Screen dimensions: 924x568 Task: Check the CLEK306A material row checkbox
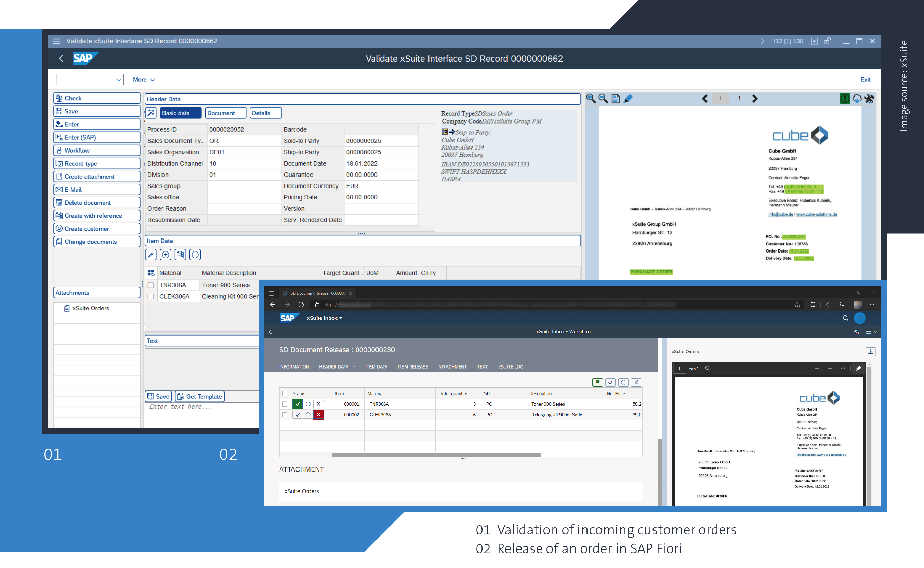click(150, 296)
